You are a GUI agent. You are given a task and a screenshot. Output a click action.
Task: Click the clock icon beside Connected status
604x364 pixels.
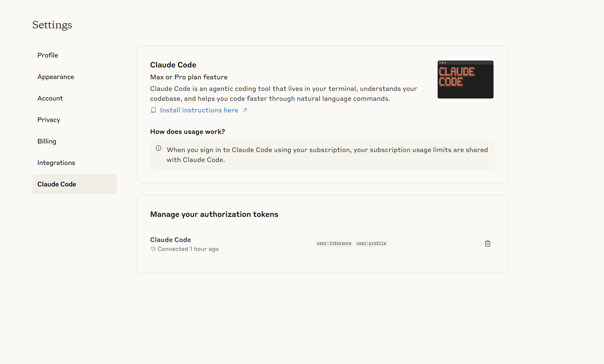tap(153, 249)
